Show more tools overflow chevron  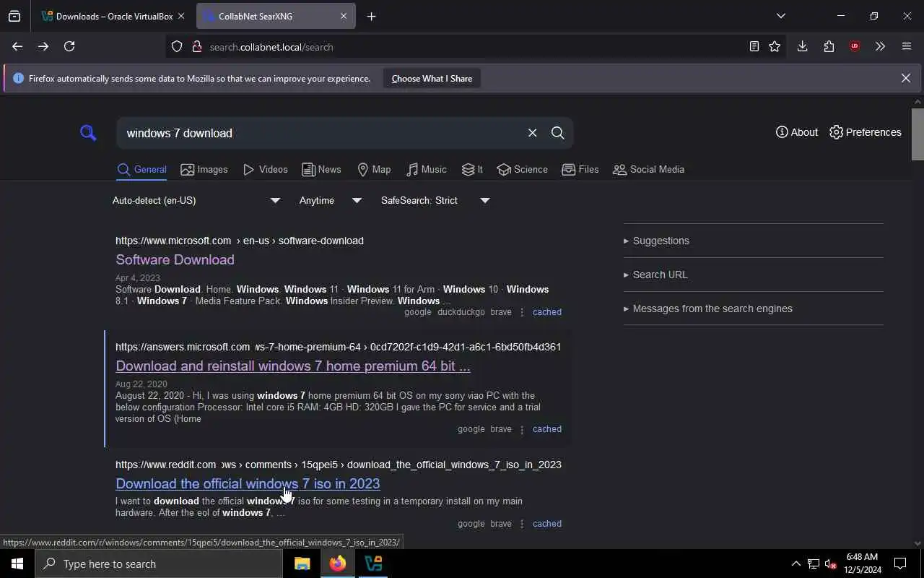tap(880, 46)
